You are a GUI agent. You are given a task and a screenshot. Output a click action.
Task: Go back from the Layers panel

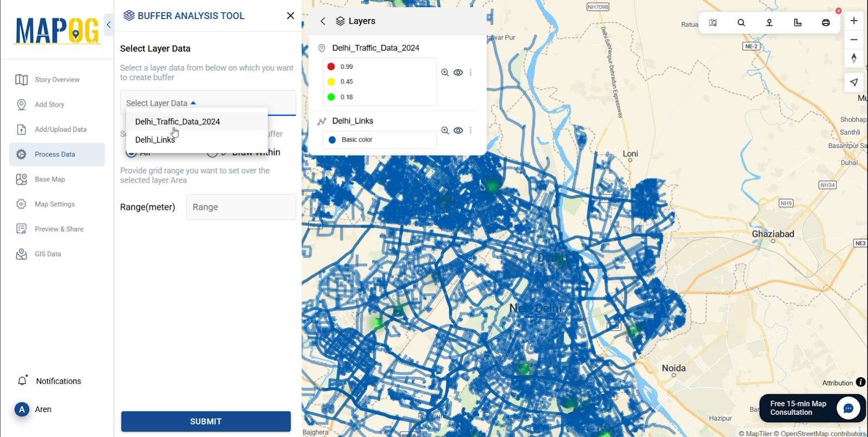323,21
